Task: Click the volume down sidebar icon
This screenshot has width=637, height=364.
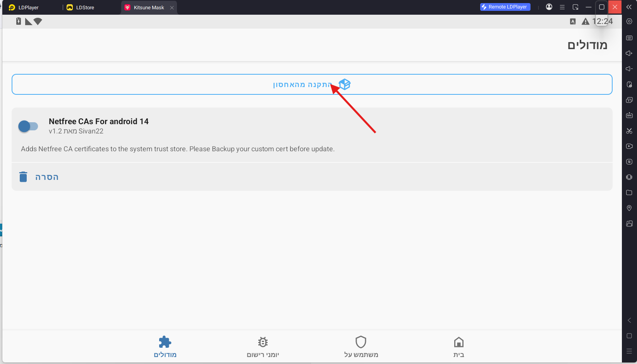Action: (x=629, y=69)
